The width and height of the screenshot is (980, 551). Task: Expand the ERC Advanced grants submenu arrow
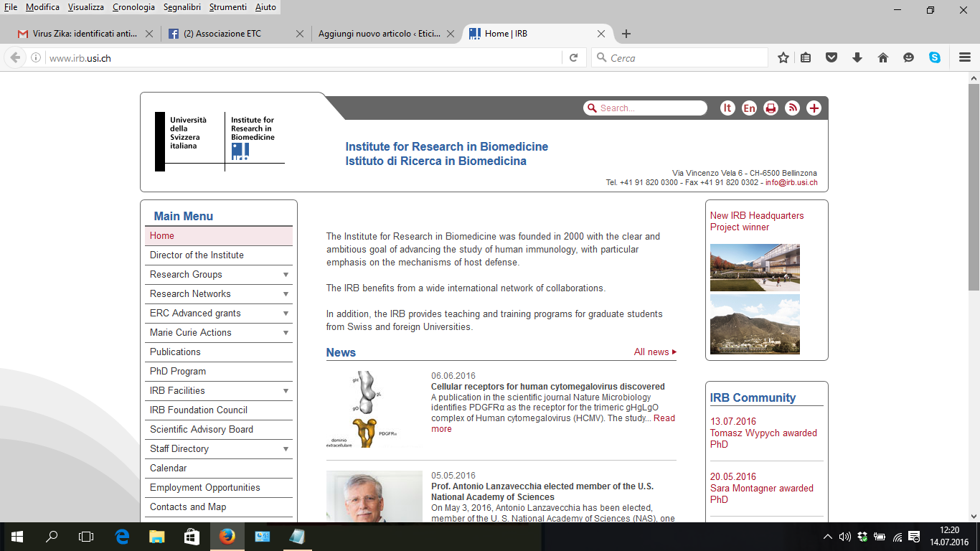[x=286, y=314]
